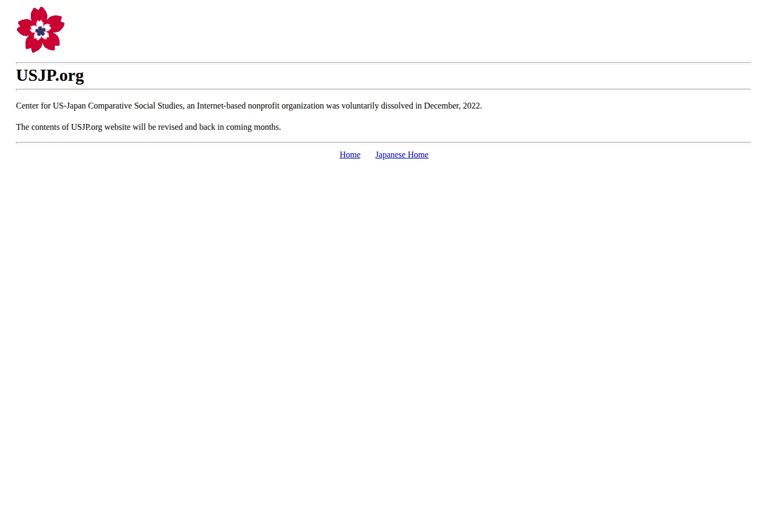Click the red cherry blossom logo
The width and height of the screenshot is (766, 532).
point(40,30)
